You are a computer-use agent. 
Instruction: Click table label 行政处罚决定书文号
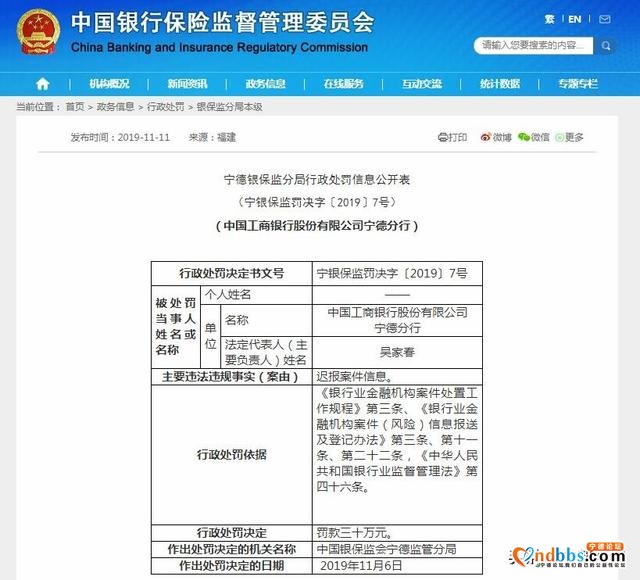coord(231,273)
